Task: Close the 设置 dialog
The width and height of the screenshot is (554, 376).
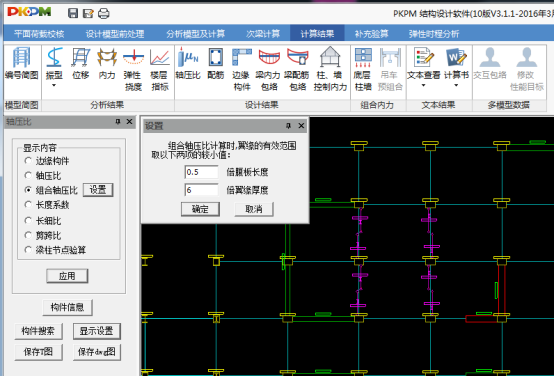Action: pos(301,126)
